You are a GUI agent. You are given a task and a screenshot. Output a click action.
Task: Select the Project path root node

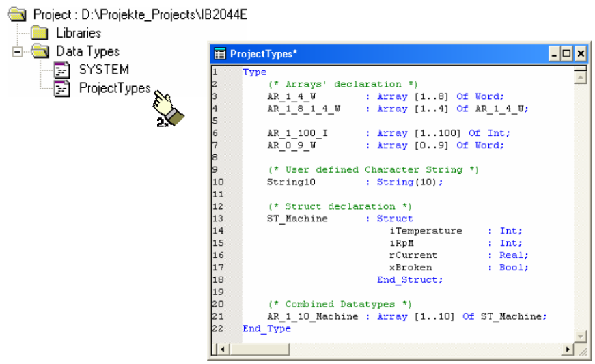(x=140, y=15)
